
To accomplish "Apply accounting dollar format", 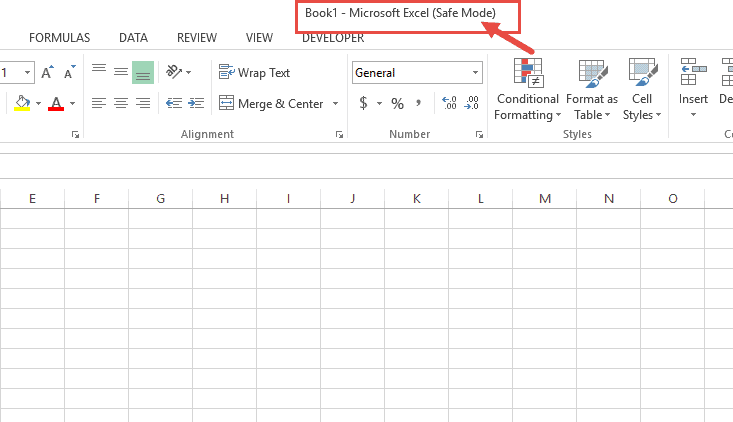I will coord(363,103).
